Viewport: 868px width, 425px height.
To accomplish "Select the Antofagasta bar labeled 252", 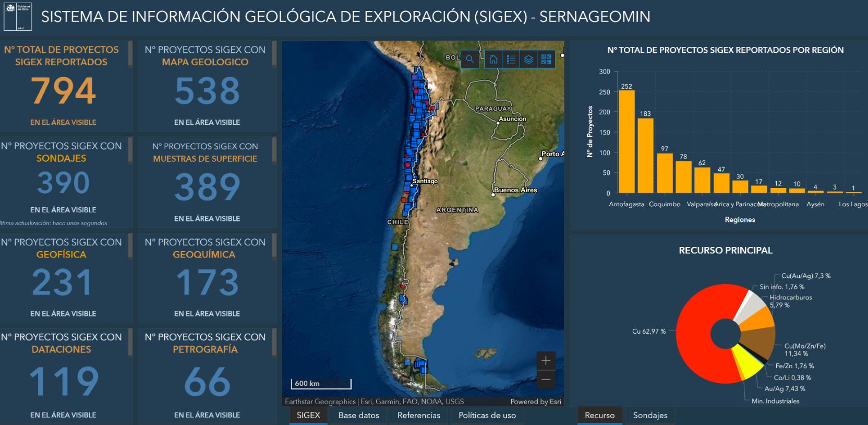I will pos(626,141).
